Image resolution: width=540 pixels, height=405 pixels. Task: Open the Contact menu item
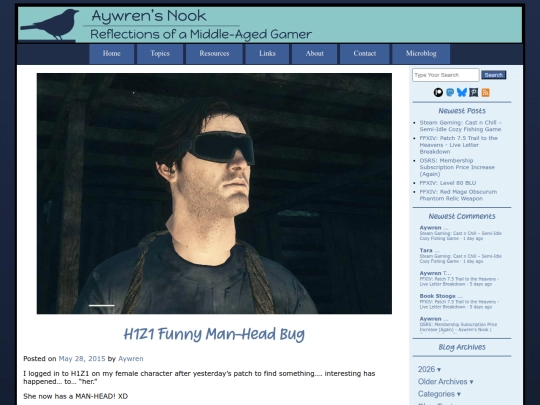point(365,54)
